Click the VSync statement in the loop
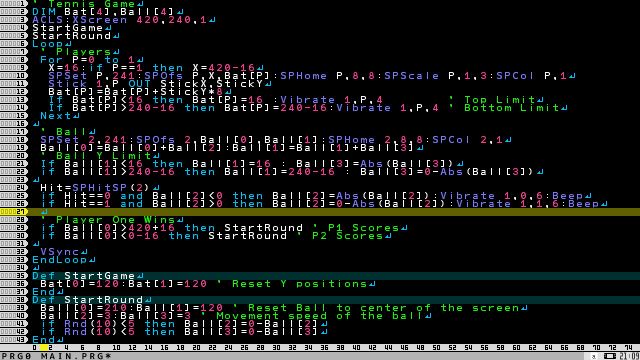Viewport: 640px width, 360px height. click(60, 251)
